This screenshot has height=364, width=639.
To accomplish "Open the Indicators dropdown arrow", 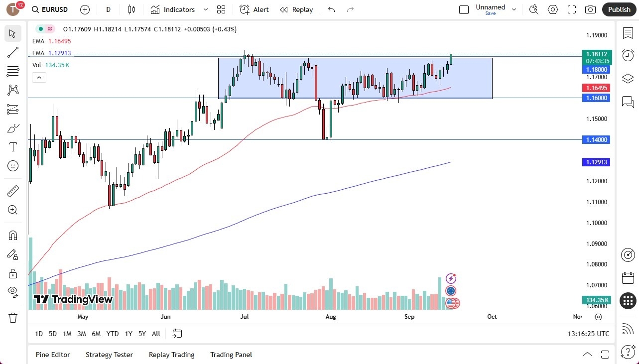I will pyautogui.click(x=205, y=9).
